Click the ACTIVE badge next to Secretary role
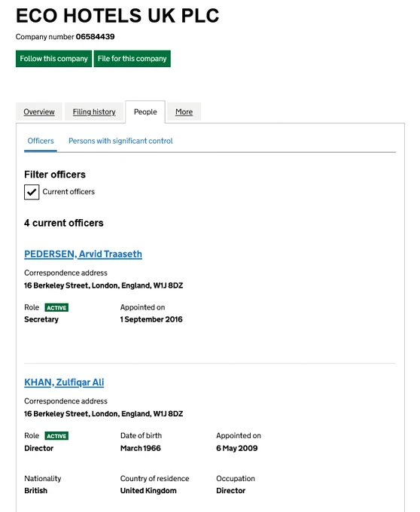 (56, 308)
